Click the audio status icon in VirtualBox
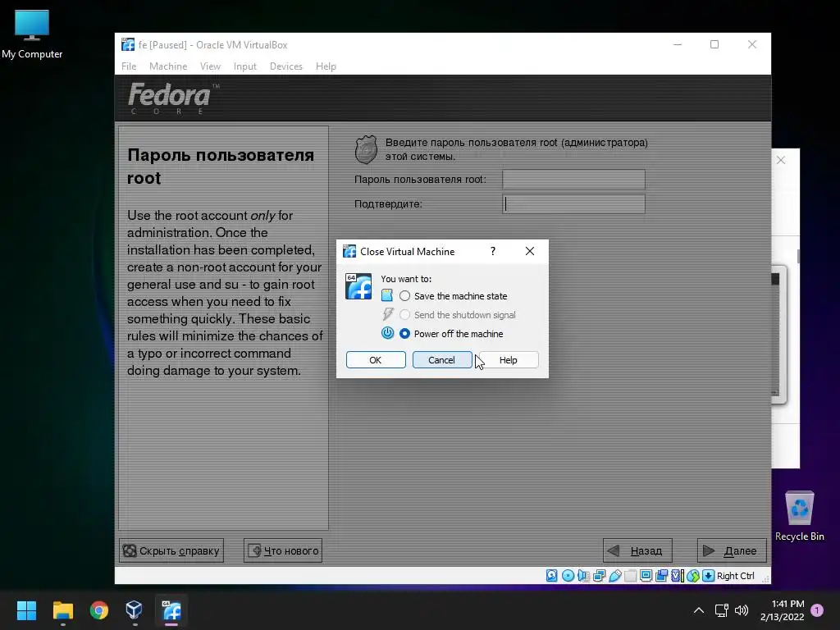Image resolution: width=840 pixels, height=630 pixels. [x=583, y=576]
